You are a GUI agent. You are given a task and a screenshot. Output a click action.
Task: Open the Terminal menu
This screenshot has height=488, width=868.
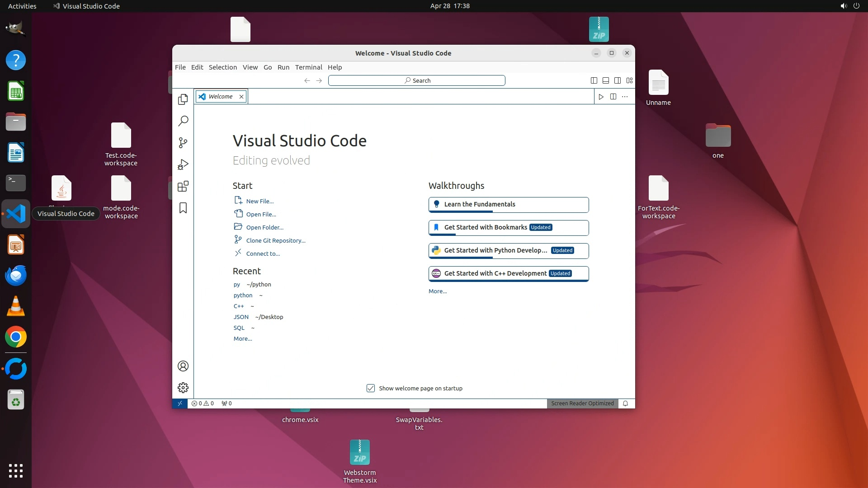[x=308, y=67]
